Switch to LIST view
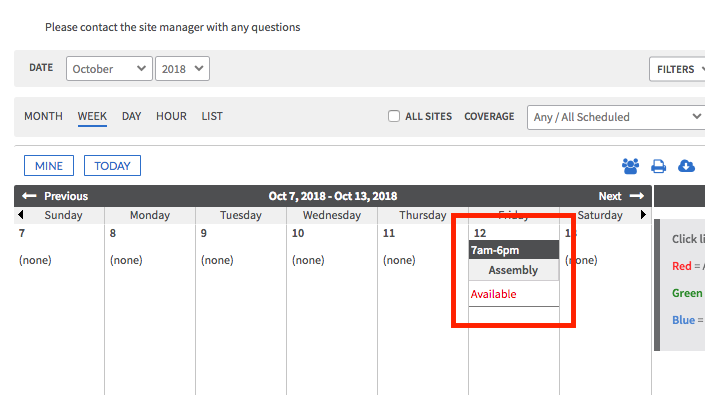 coord(212,116)
